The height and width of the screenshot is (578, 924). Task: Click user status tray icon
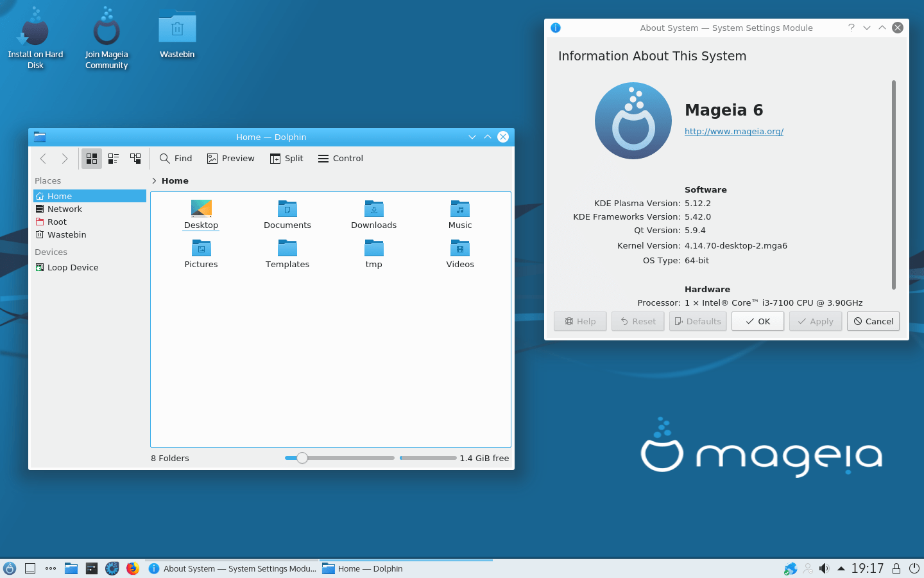[x=808, y=568]
